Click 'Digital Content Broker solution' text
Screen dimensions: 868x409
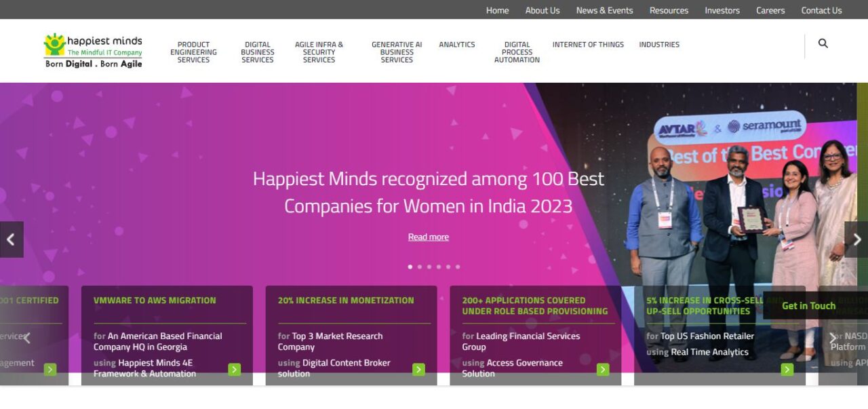point(334,368)
